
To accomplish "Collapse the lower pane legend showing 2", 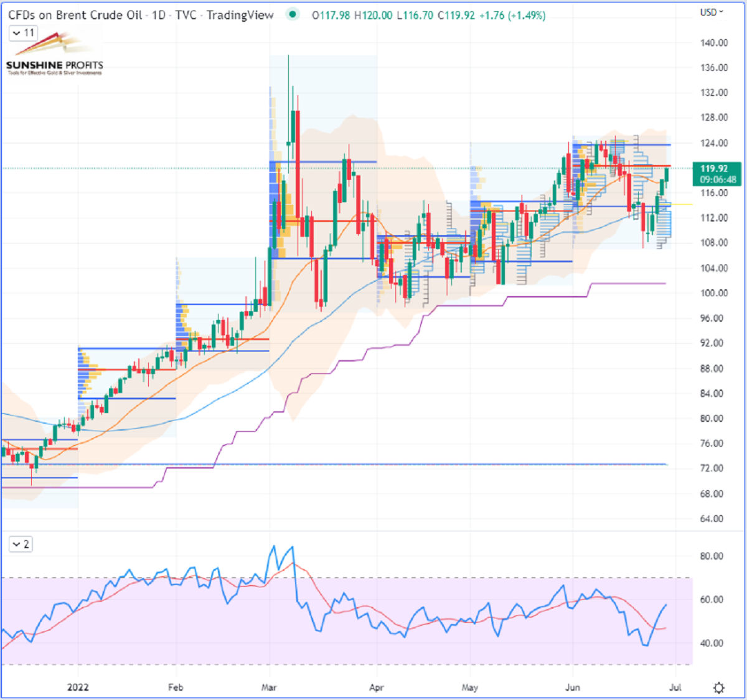I will (x=21, y=544).
